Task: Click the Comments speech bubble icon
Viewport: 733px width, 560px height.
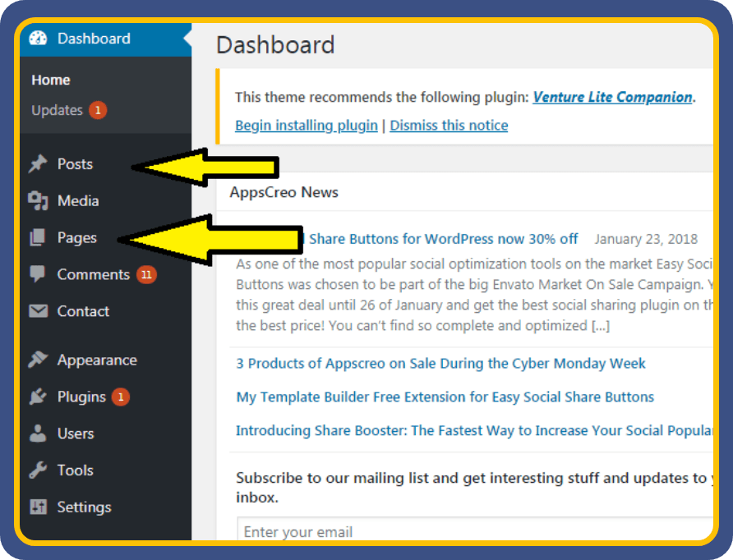Action: pos(38,274)
